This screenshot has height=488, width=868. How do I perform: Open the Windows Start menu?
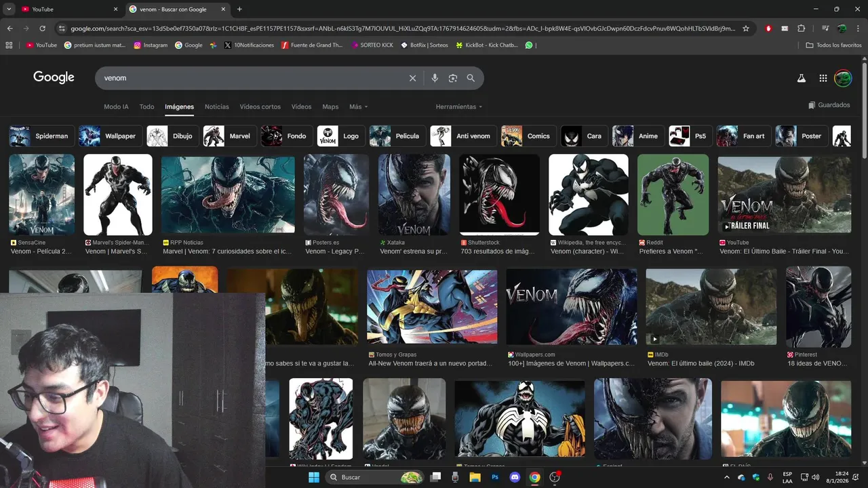pos(314,477)
